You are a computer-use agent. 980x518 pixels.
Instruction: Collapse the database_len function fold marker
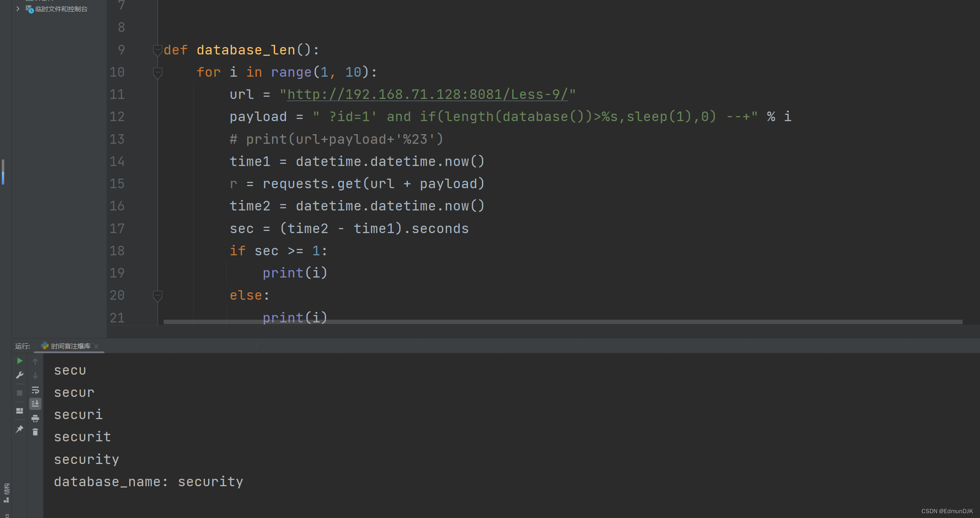[x=158, y=50]
